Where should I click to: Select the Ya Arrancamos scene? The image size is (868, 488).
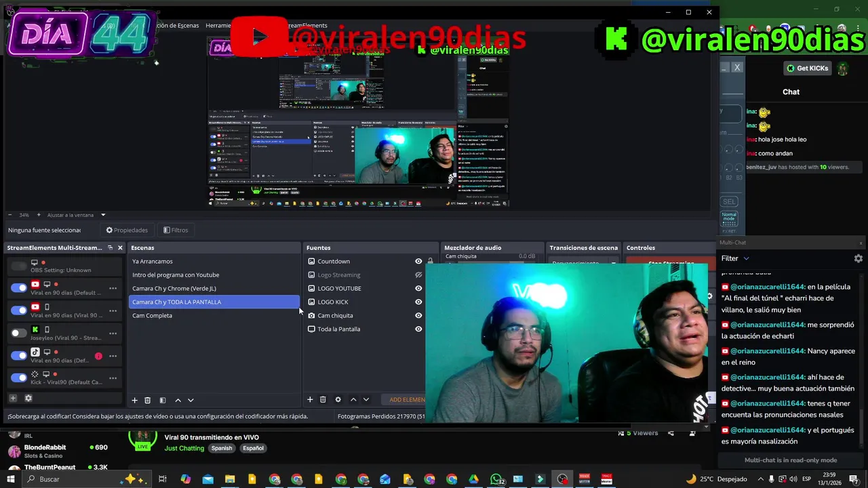214,261
